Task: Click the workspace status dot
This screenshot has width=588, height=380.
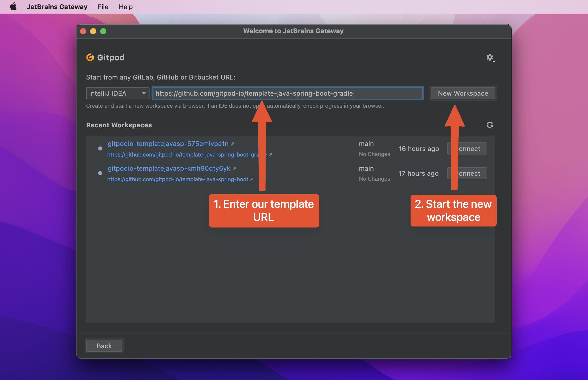Action: tap(100, 148)
